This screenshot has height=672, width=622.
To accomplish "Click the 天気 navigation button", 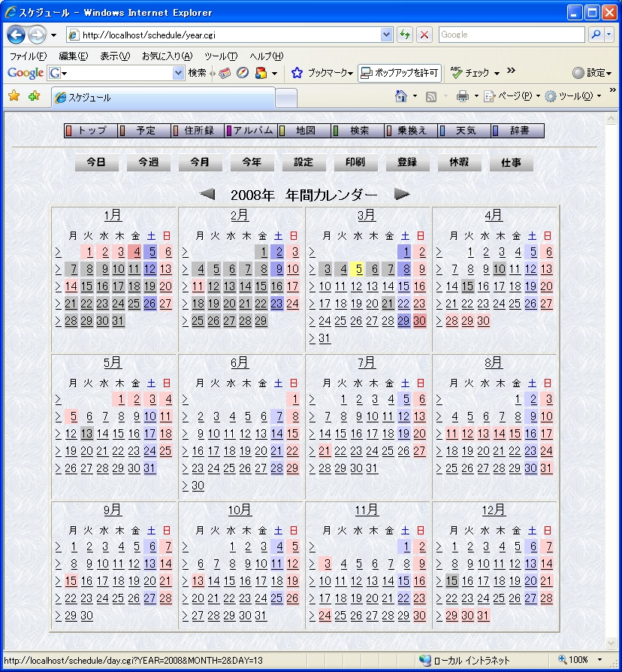I will (465, 131).
